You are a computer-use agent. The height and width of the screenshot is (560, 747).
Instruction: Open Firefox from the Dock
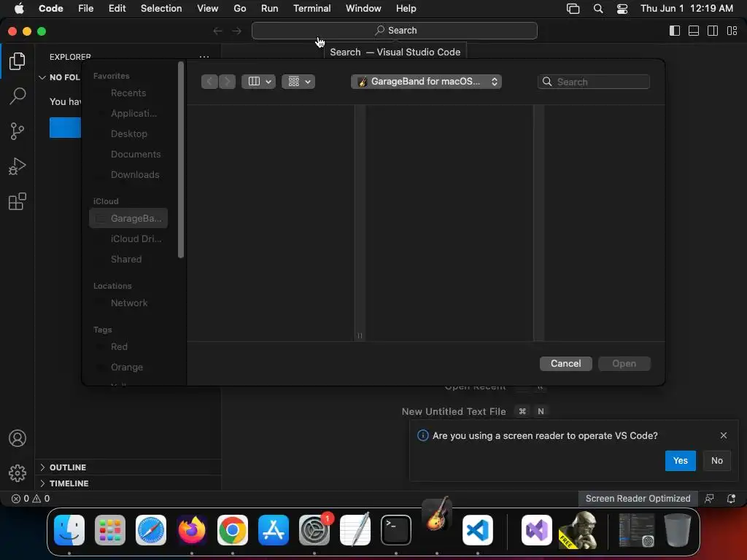(192, 530)
